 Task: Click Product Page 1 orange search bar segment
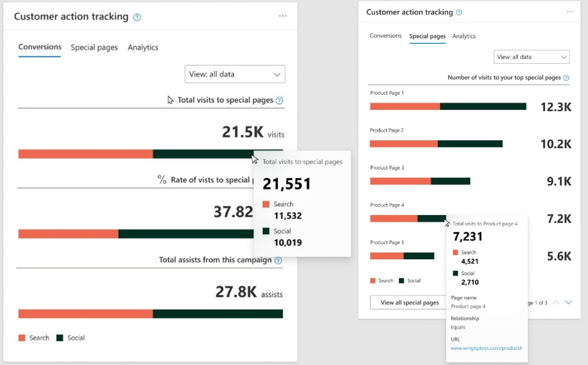coord(405,106)
